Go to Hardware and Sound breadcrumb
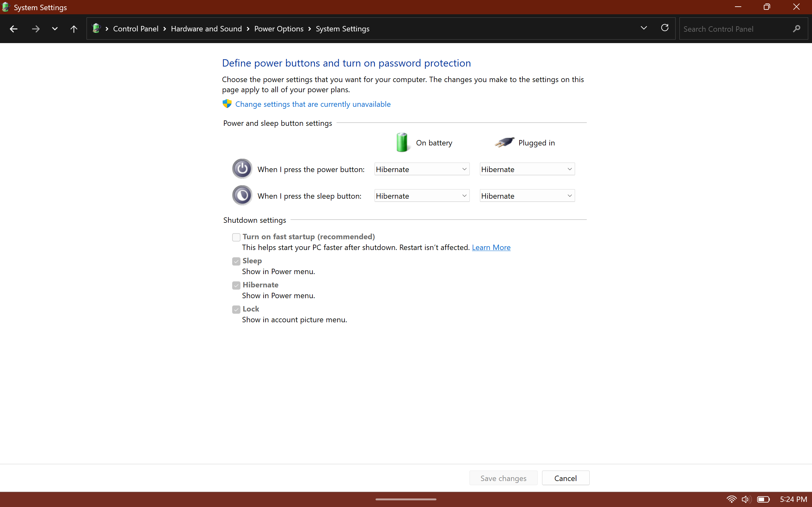812x507 pixels. point(206,29)
